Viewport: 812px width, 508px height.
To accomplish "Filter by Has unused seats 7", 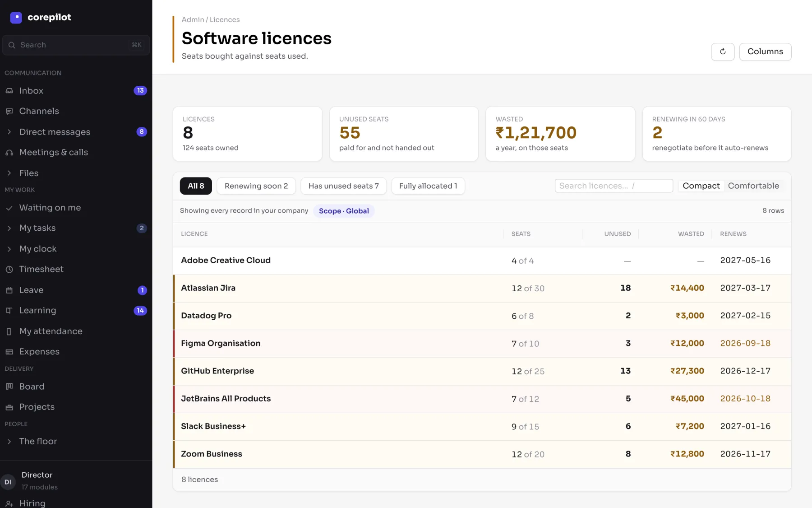I will [343, 186].
